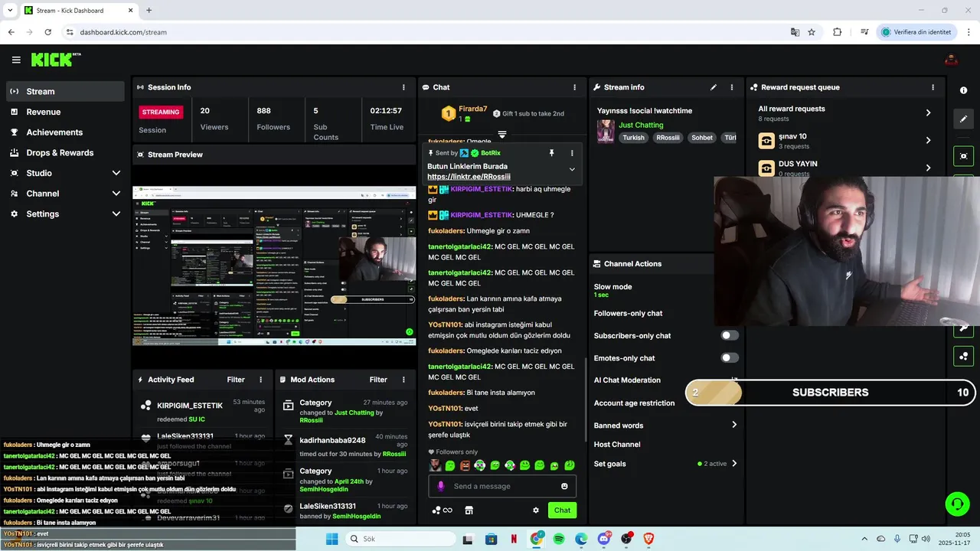The height and width of the screenshot is (551, 980).
Task: Go to Drops & Rewards in the sidebar
Action: click(65, 152)
